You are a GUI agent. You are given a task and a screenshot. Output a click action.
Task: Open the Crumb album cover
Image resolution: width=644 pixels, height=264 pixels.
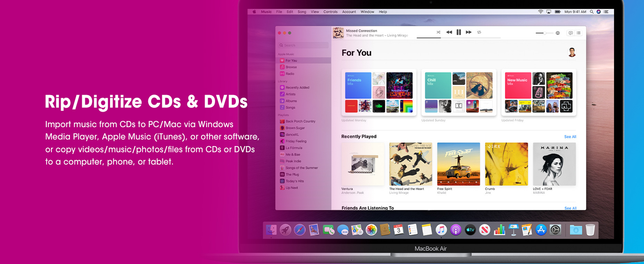507,164
